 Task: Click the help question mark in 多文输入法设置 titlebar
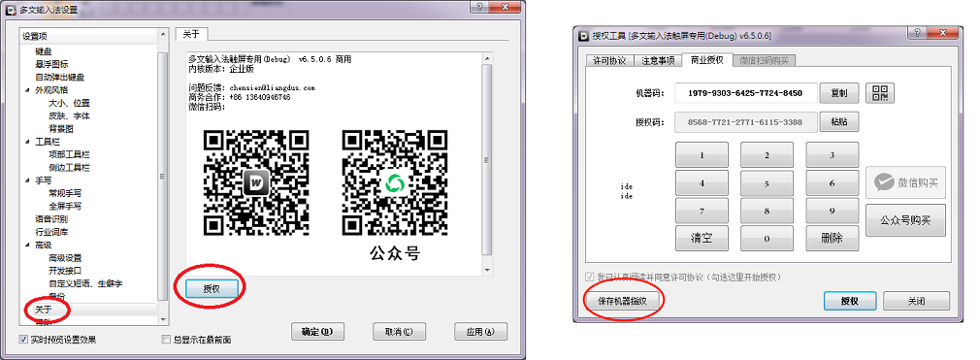479,6
